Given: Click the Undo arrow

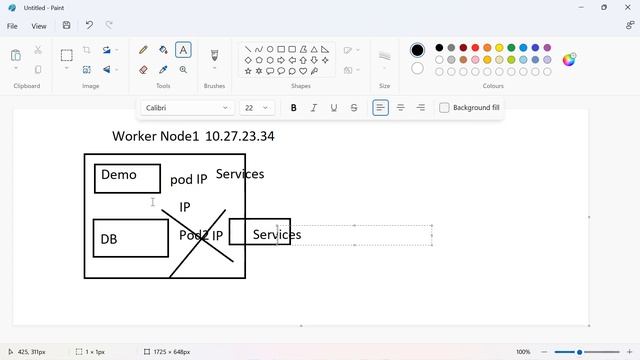Looking at the screenshot, I should click(x=89, y=25).
